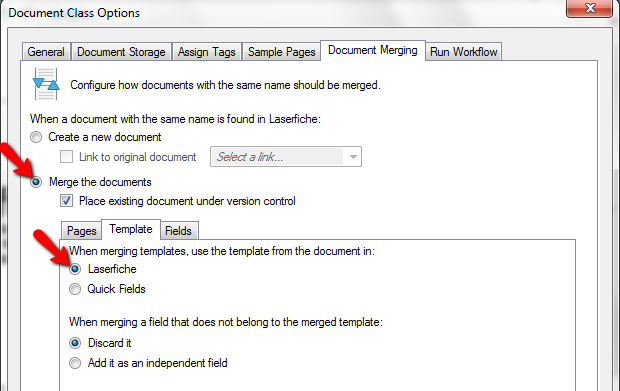Go to the Assign Tags tab
Screen dimensions: 620x391
pos(206,52)
